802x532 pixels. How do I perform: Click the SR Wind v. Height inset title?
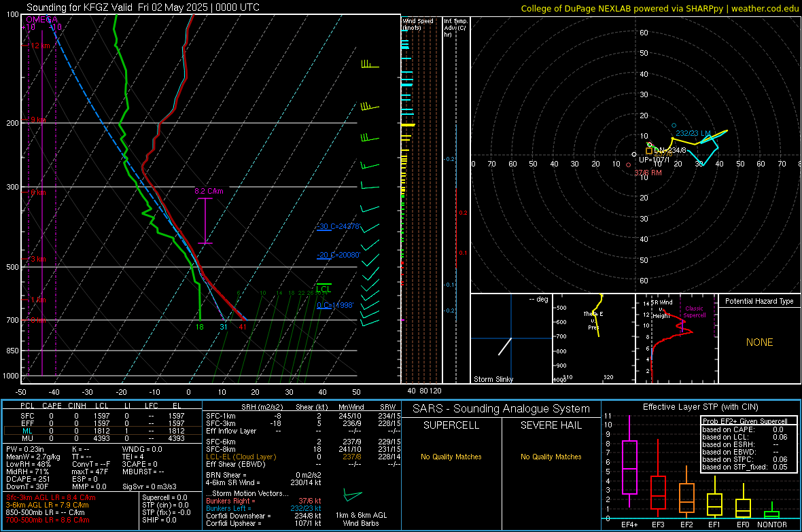(x=661, y=309)
